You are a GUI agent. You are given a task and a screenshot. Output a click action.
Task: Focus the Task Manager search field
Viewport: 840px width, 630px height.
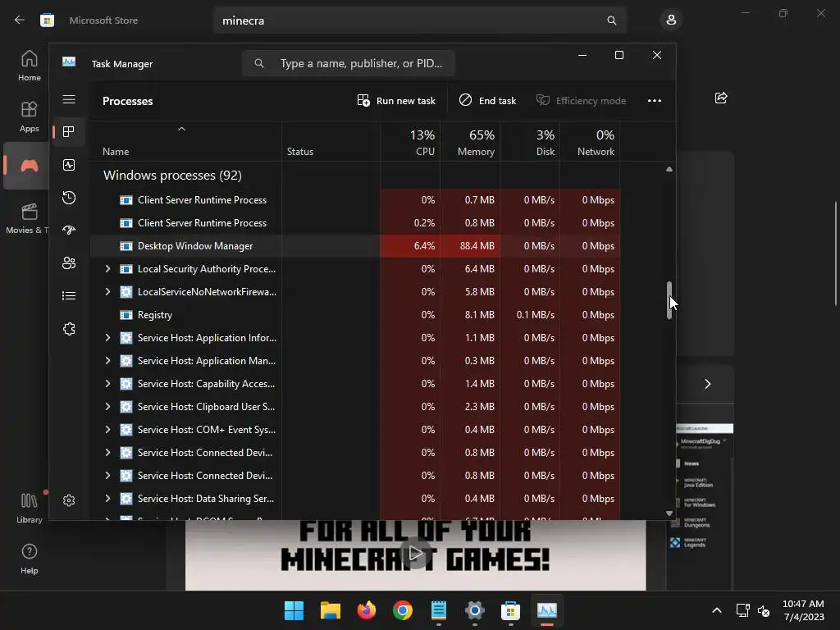[x=348, y=63]
